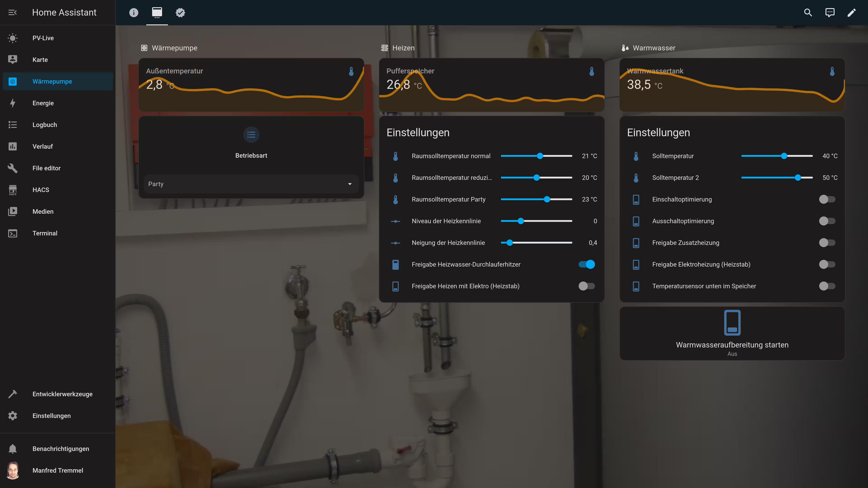Image resolution: width=868 pixels, height=488 pixels.
Task: Click Betriebsart label text
Action: point(251,156)
